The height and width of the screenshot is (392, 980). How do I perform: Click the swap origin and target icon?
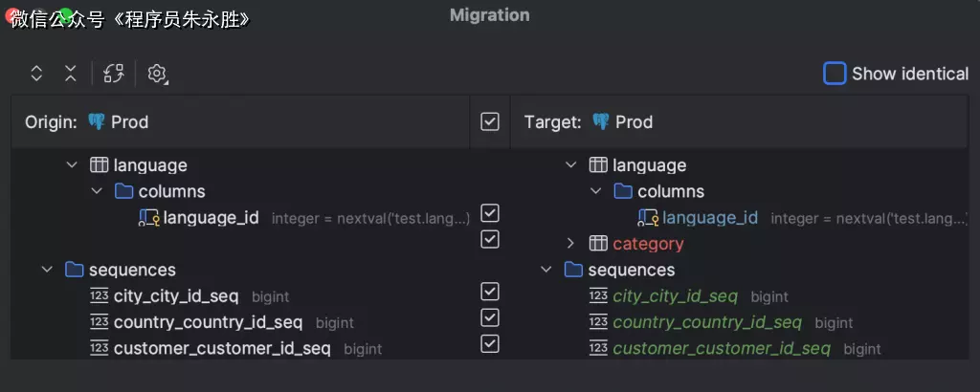click(114, 74)
